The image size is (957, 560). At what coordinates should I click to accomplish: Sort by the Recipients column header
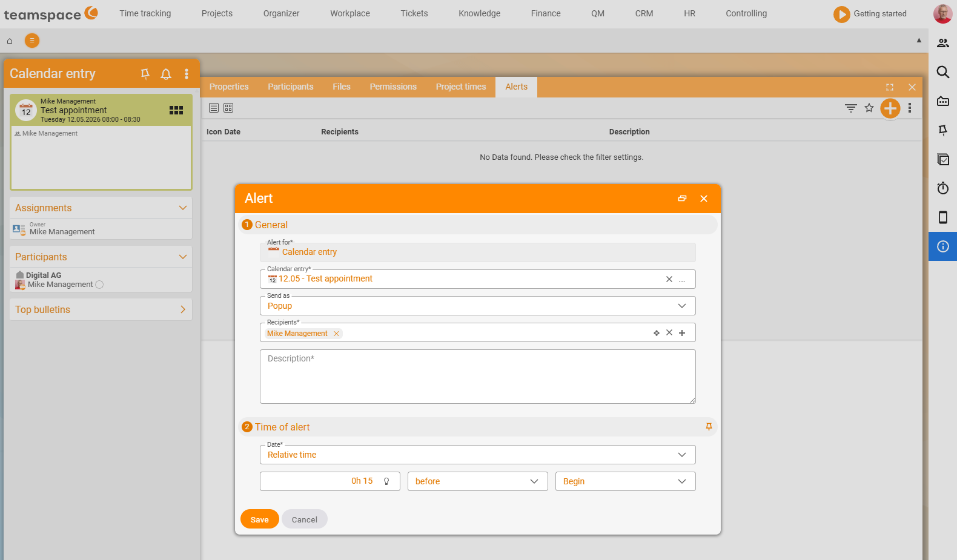coord(340,132)
